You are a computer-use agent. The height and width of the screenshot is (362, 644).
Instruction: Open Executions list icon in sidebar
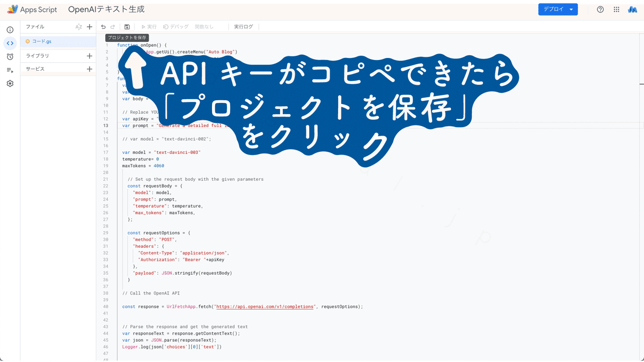coord(10,70)
